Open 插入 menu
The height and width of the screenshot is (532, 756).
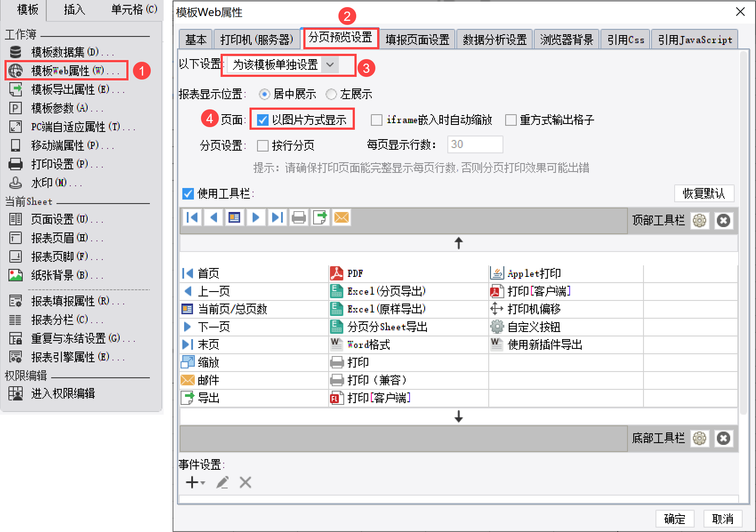click(74, 10)
